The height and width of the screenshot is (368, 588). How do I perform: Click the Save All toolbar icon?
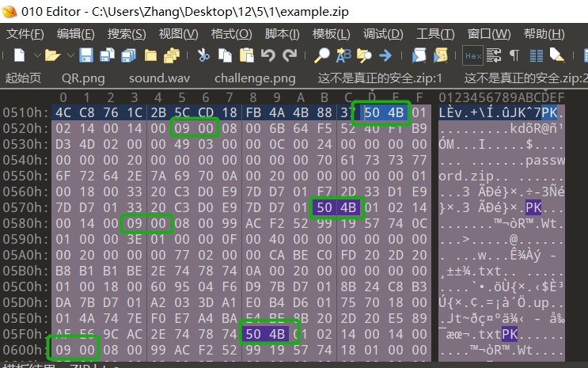click(129, 55)
